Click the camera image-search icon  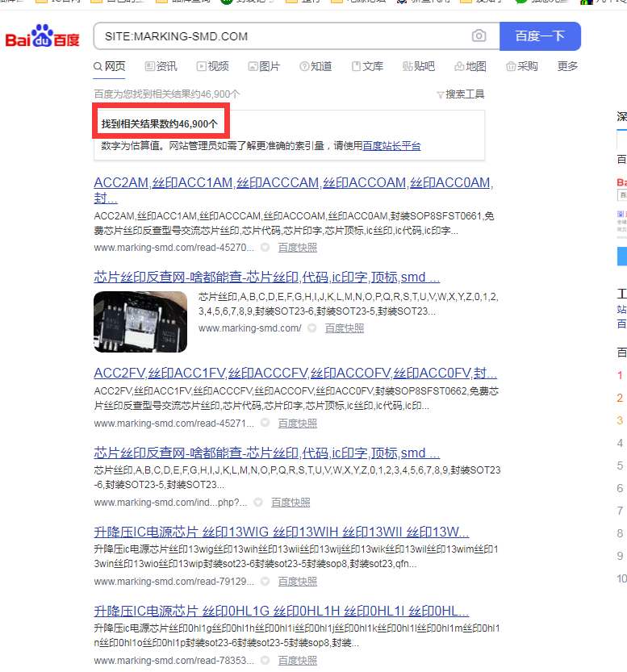pyautogui.click(x=479, y=35)
